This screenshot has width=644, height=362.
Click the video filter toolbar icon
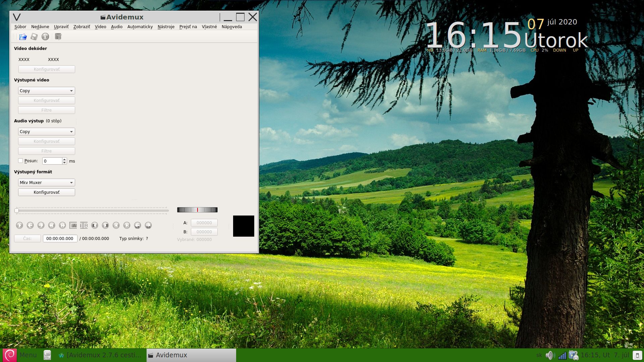(x=58, y=37)
